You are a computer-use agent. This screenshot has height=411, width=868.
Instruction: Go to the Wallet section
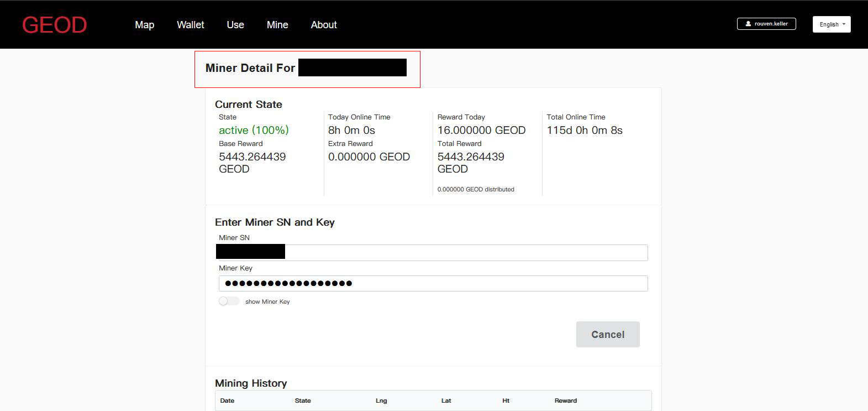tap(190, 25)
